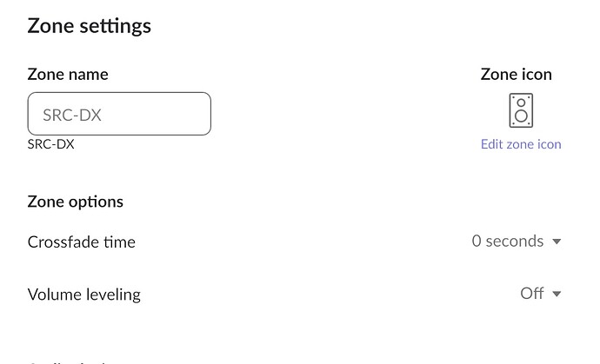
Task: Click the Zone settings heading
Action: point(90,26)
